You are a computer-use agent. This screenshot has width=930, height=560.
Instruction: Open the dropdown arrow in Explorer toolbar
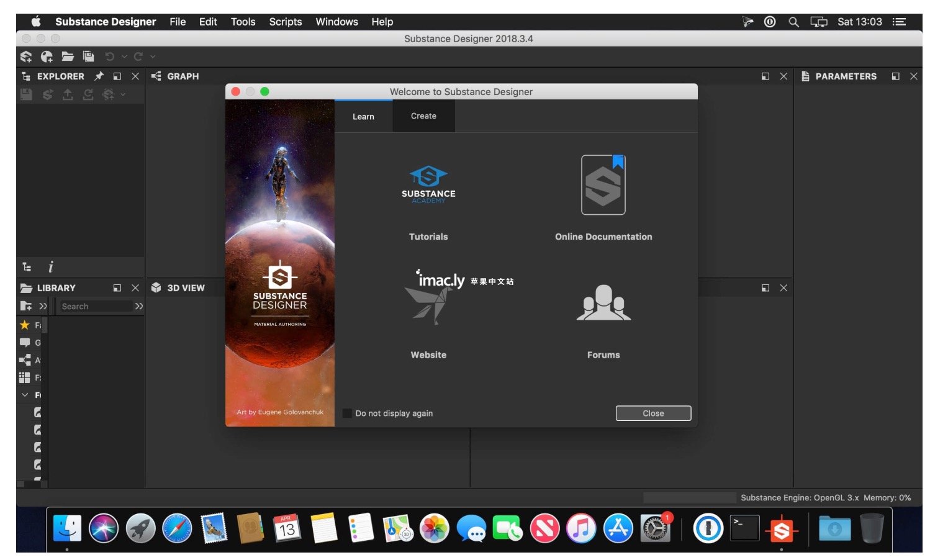(123, 94)
